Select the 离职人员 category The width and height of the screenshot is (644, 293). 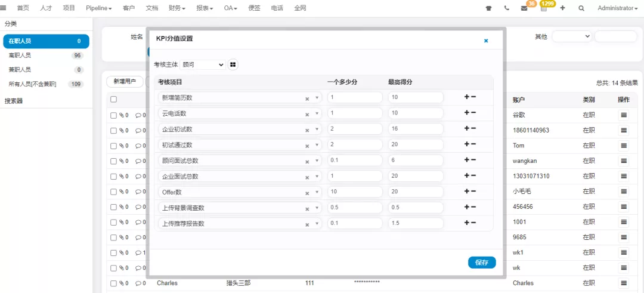tap(45, 55)
